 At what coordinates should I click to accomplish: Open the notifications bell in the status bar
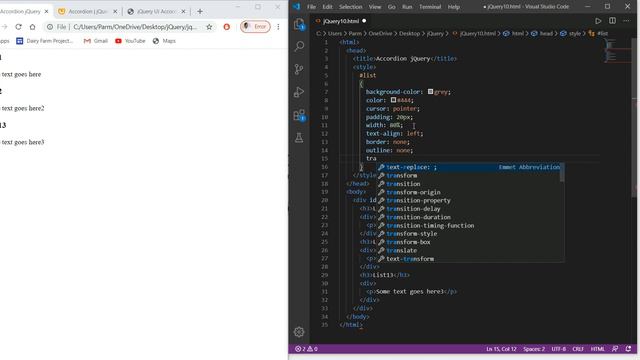pyautogui.click(x=628, y=349)
